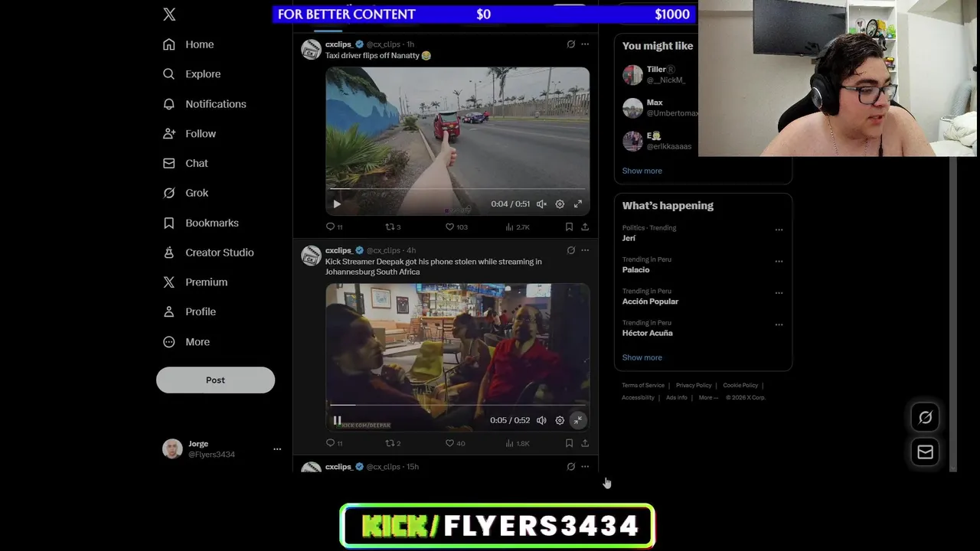Open Bookmarks in the sidebar
This screenshot has height=551, width=980.
pyautogui.click(x=201, y=223)
